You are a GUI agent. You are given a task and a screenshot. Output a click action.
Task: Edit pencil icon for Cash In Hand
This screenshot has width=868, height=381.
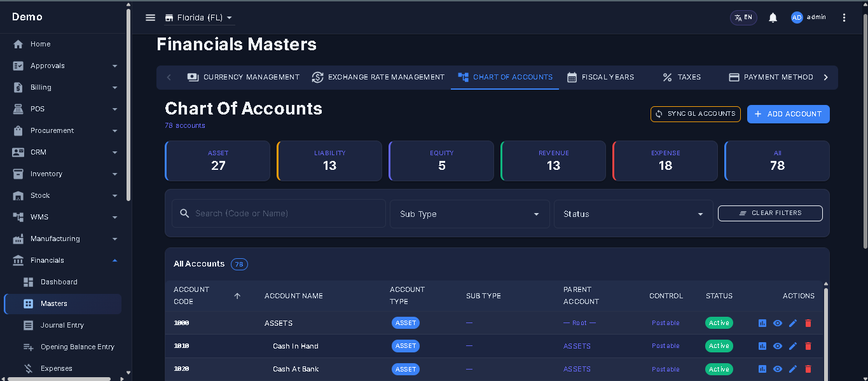pyautogui.click(x=793, y=346)
